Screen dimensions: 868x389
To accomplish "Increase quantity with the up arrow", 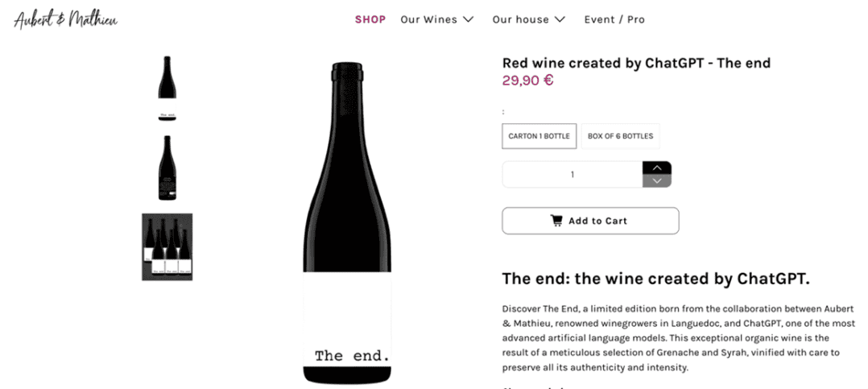I will coord(656,168).
